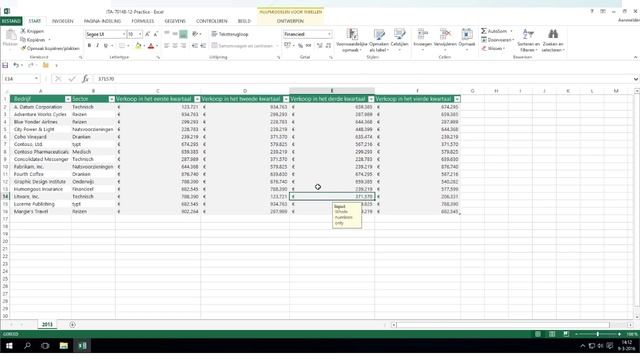This screenshot has width=640, height=360.
Task: Click Knippen scissors icon in clipboard group
Action: pos(23,31)
